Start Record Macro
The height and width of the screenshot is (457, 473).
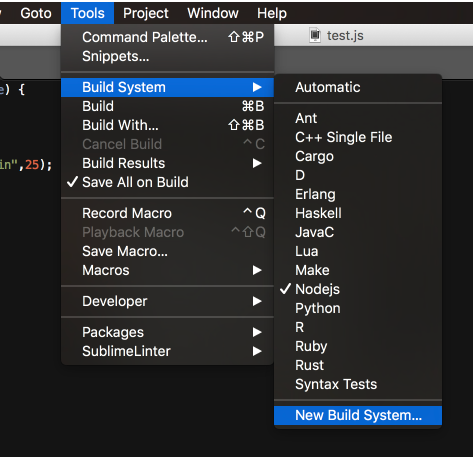(167, 213)
